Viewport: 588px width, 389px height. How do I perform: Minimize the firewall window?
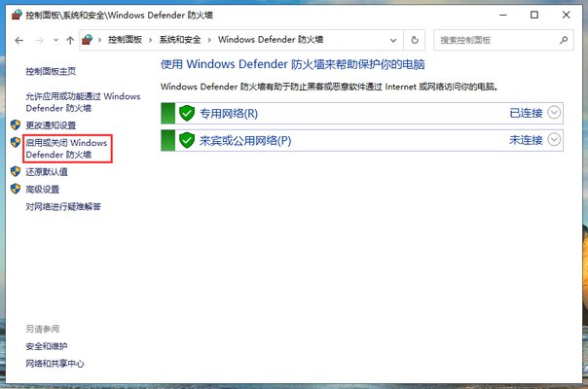[503, 15]
